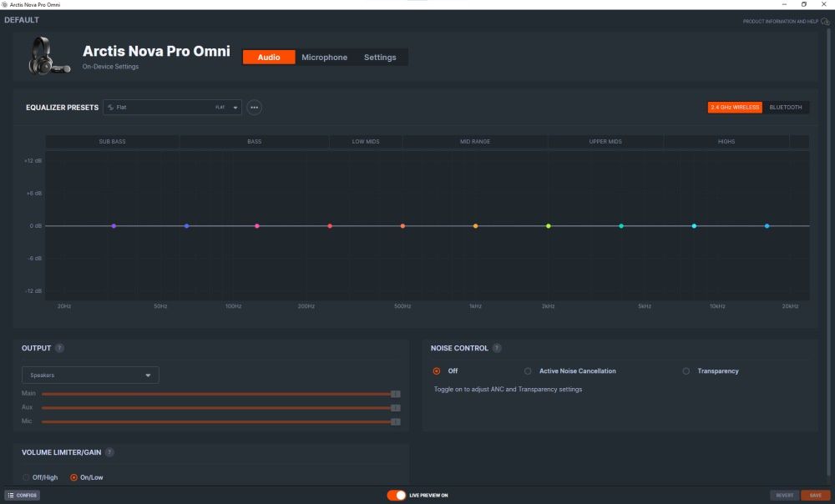Viewport: 835px width, 504px height.
Task: Click the BASS band header
Action: [254, 142]
